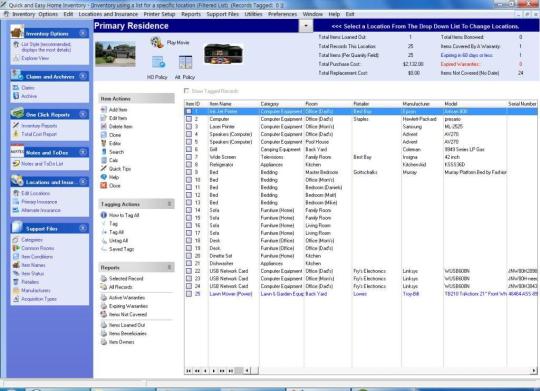Open the Calc calculator icon

tap(103, 160)
